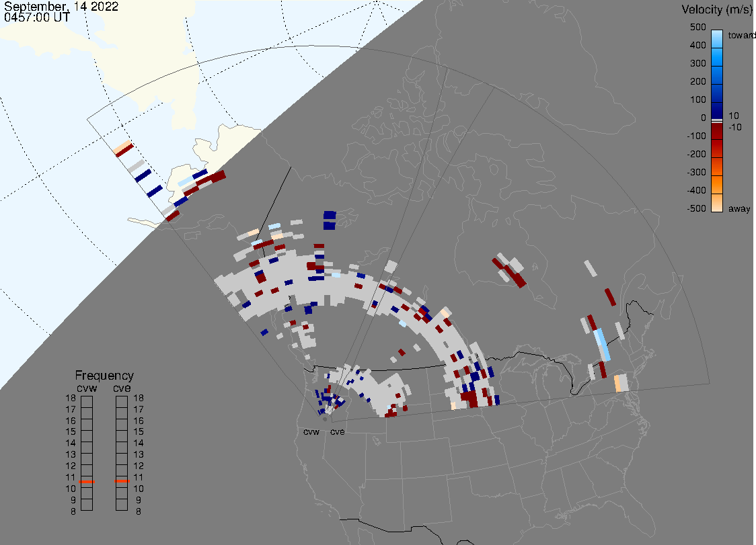The width and height of the screenshot is (756, 545).
Task: Click the time stamp "0457:00 UT"
Action: (36, 17)
